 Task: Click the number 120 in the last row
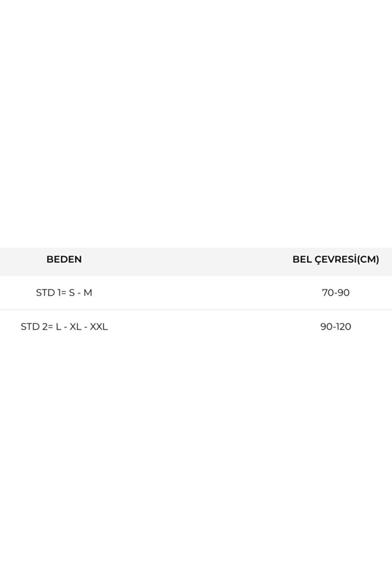[x=343, y=326]
